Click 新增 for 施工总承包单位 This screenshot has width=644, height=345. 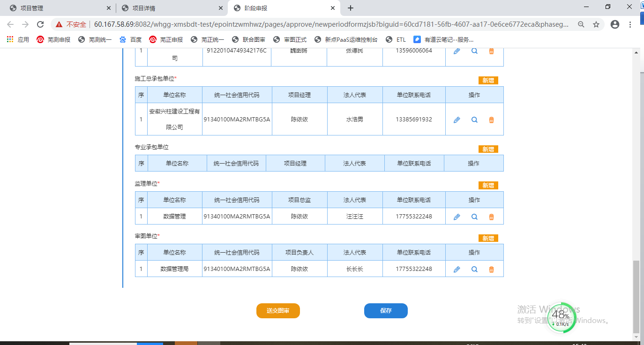488,80
